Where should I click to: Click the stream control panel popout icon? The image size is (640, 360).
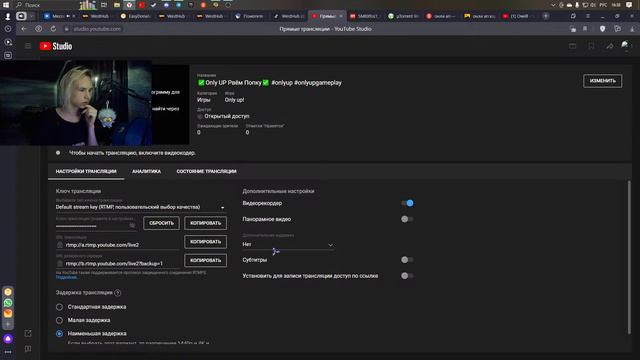pos(28,333)
